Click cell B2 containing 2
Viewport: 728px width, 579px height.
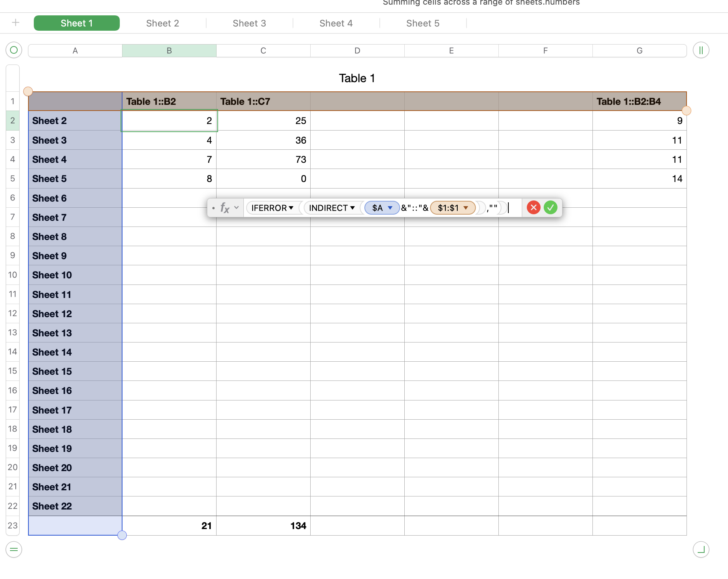click(169, 121)
